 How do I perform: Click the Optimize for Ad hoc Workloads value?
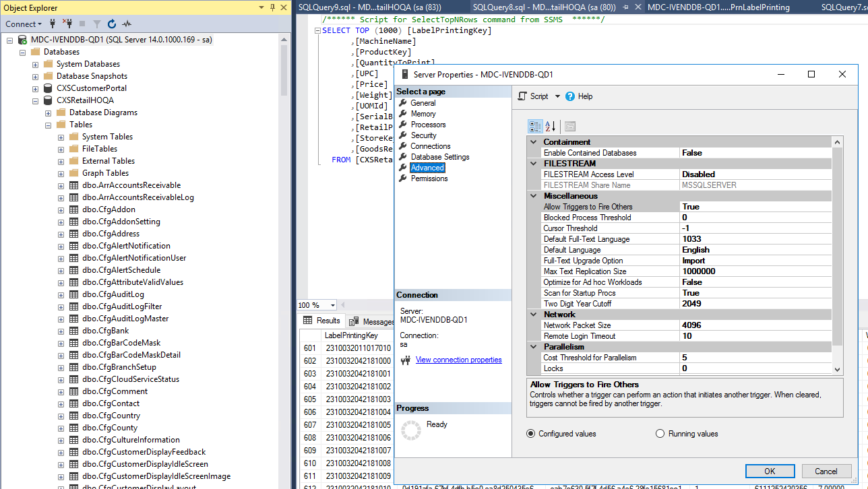point(755,282)
